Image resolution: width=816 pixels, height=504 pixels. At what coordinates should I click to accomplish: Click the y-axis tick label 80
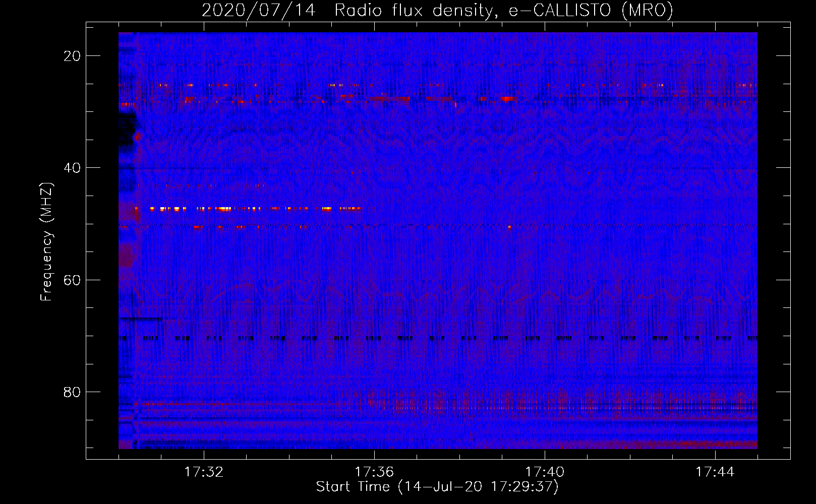pyautogui.click(x=72, y=392)
